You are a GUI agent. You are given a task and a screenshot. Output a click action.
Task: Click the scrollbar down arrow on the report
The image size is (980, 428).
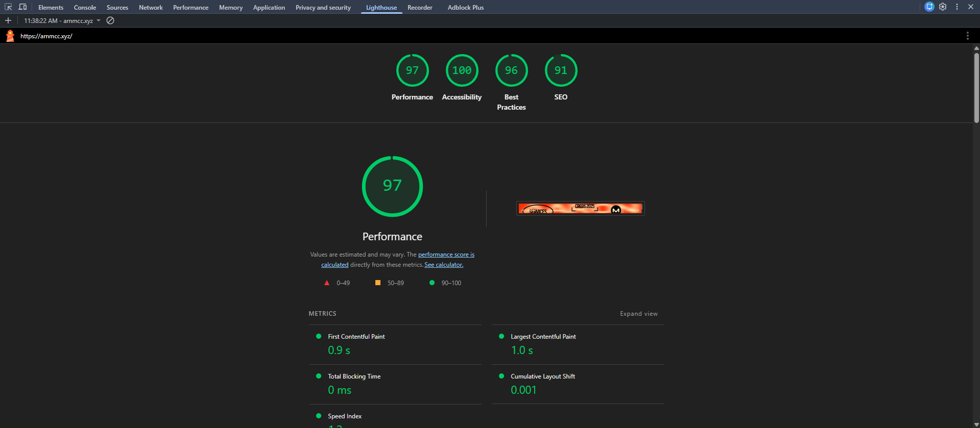pyautogui.click(x=976, y=424)
